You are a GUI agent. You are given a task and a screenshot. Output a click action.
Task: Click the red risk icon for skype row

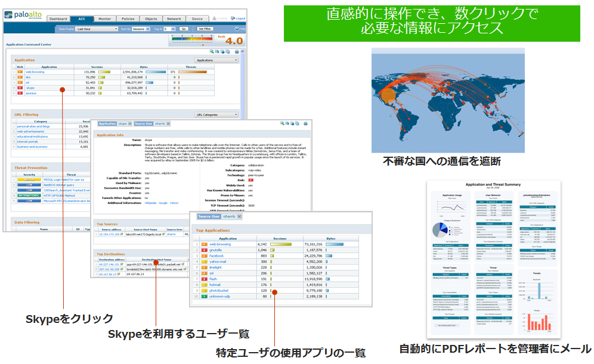pos(20,88)
